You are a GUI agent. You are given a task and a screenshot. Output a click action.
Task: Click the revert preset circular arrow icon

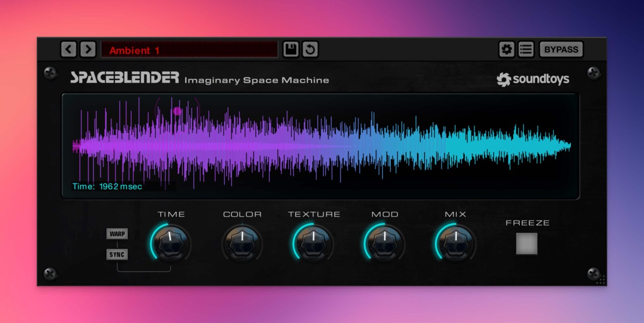tap(310, 49)
